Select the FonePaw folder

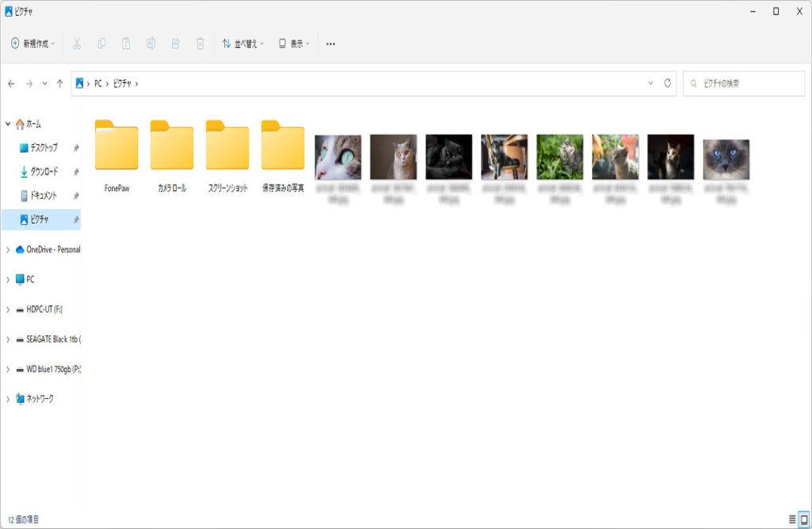117,156
